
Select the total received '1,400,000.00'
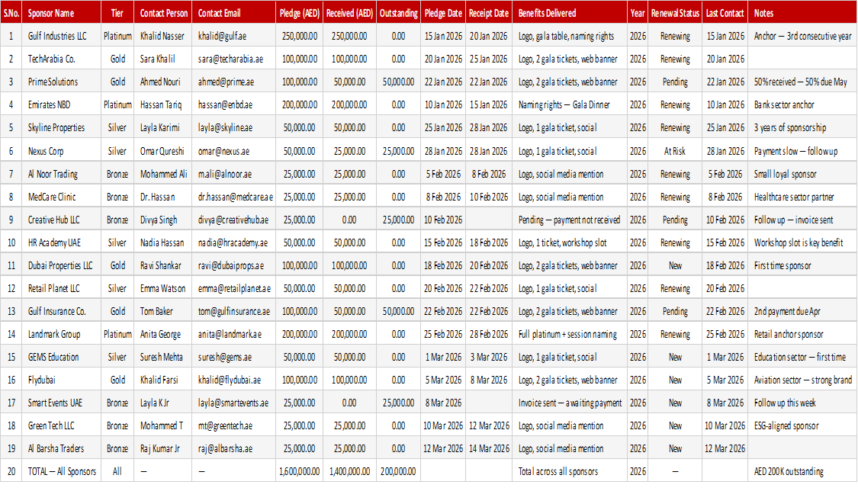(349, 472)
